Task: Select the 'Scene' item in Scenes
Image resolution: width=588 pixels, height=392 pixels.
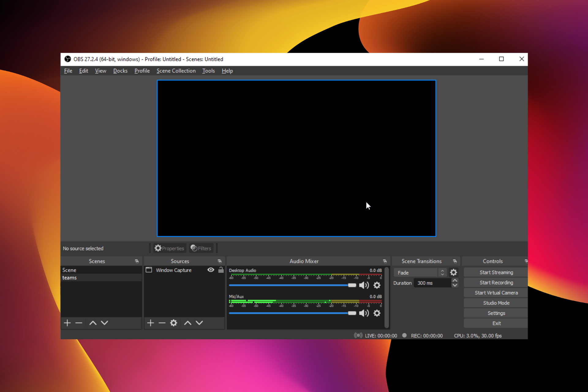Action: coord(101,270)
